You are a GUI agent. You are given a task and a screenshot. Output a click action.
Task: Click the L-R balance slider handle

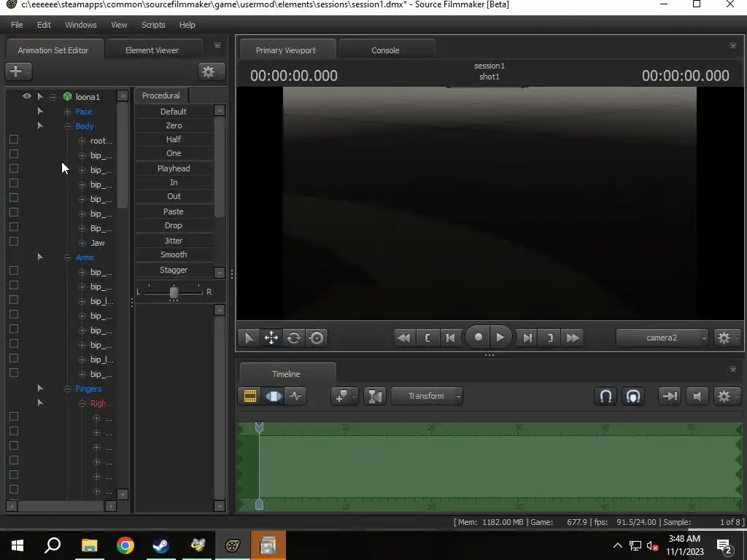(x=174, y=292)
